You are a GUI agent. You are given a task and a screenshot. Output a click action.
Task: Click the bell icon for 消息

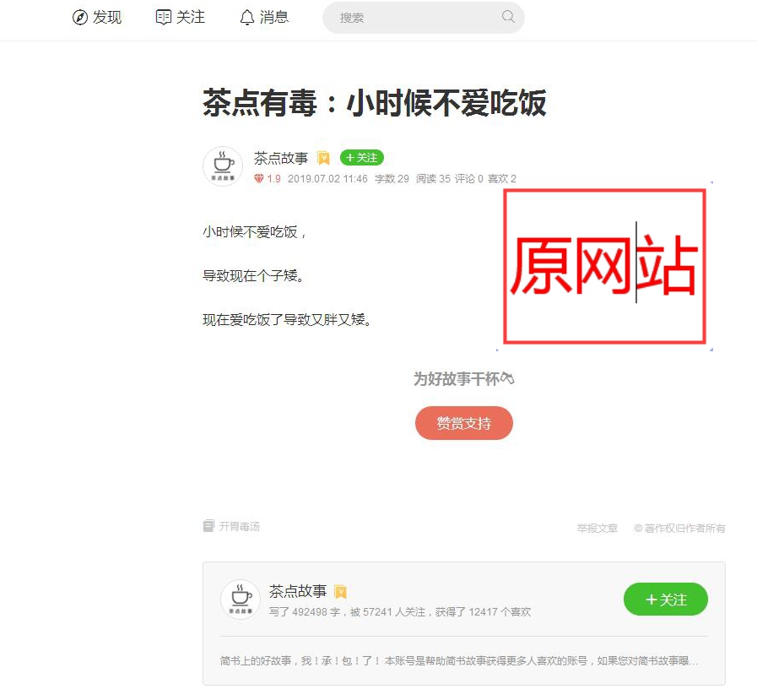pyautogui.click(x=247, y=18)
